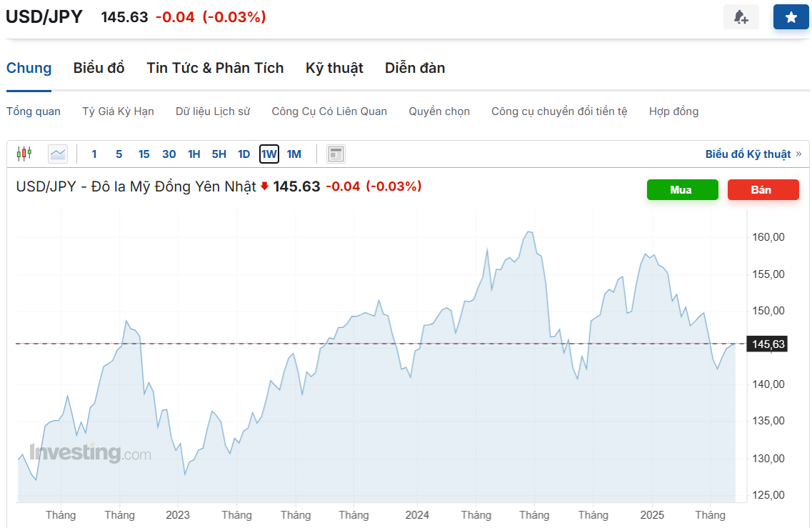Set chart interval to 1M
Screen dimensions: 812x528
[294, 154]
